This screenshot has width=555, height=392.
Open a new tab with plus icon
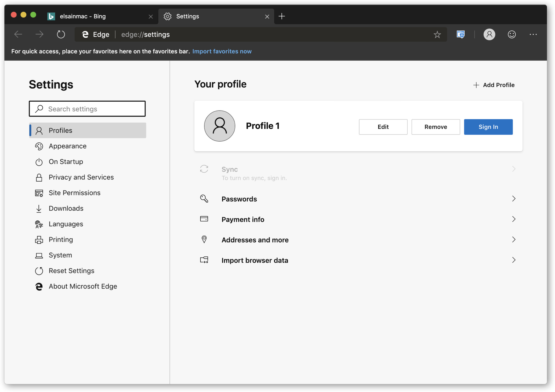click(x=282, y=16)
